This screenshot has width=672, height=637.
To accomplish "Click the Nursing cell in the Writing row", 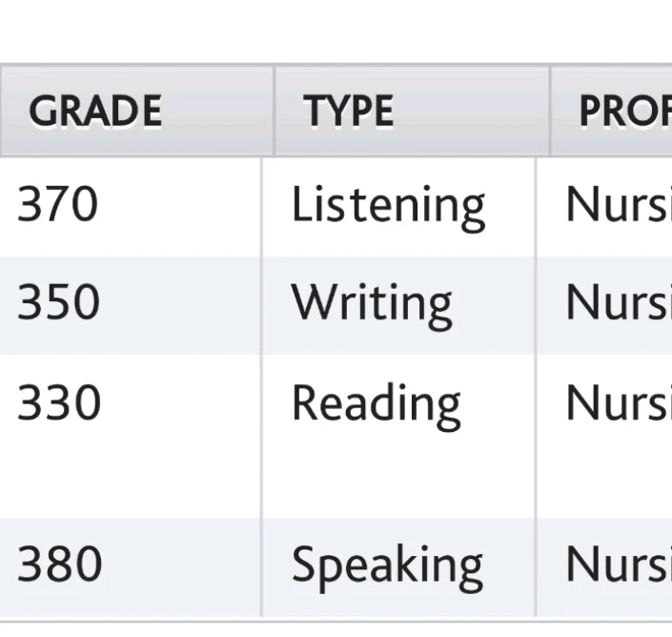I will point(618,302).
